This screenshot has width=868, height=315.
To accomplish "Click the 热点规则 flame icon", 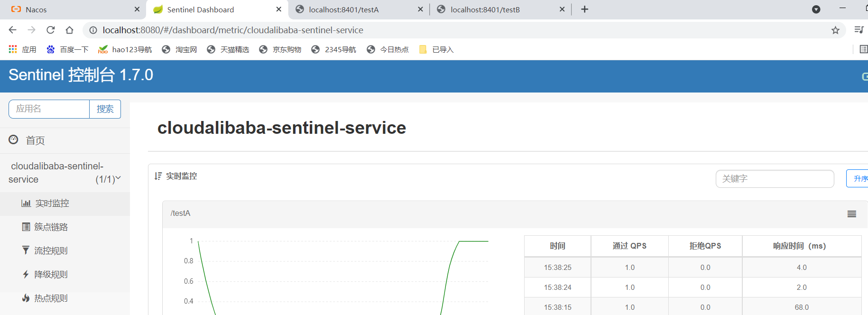I will coord(26,298).
